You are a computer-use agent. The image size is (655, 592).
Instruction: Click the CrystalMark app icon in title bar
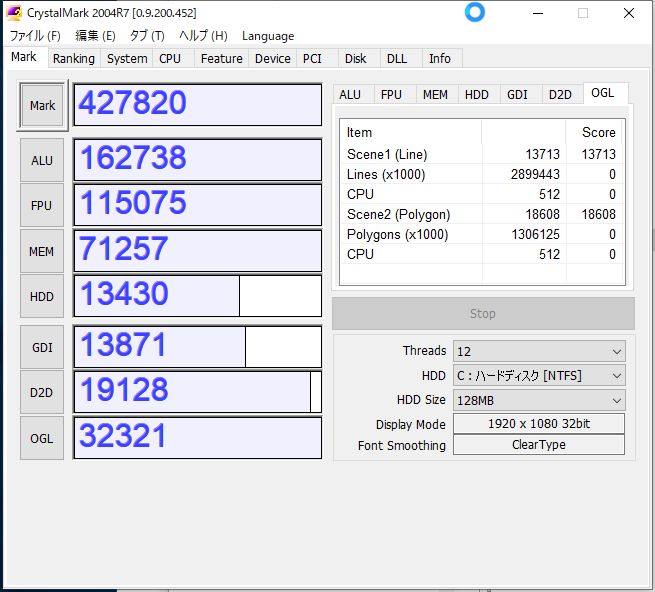14,13
